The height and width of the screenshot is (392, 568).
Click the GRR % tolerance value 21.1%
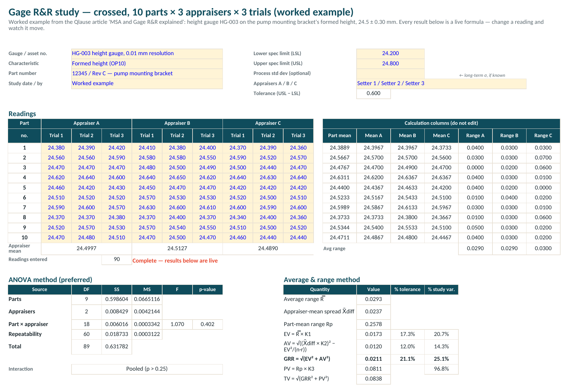pyautogui.click(x=407, y=359)
